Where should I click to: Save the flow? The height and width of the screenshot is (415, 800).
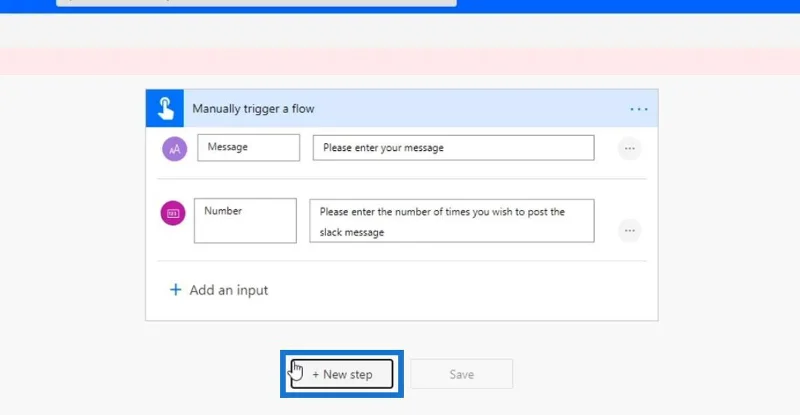coord(462,374)
